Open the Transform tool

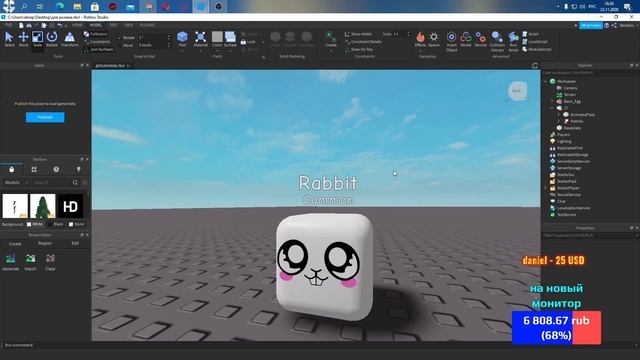pos(69,39)
